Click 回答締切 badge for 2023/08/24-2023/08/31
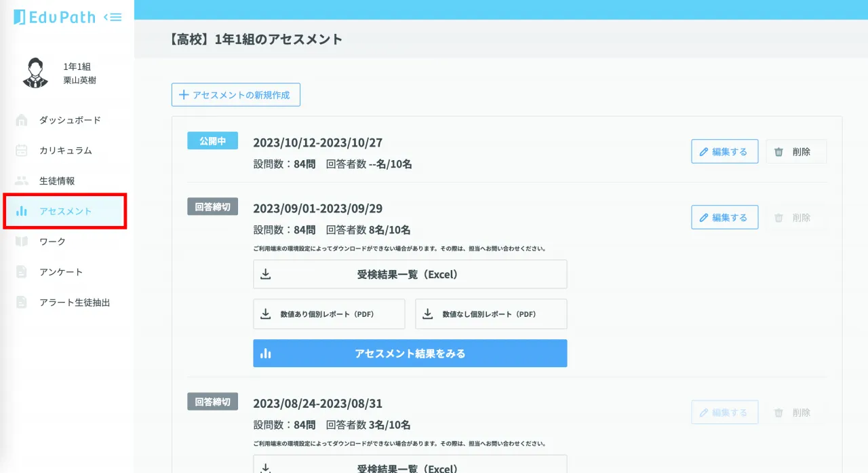This screenshot has height=473, width=868. coord(212,402)
